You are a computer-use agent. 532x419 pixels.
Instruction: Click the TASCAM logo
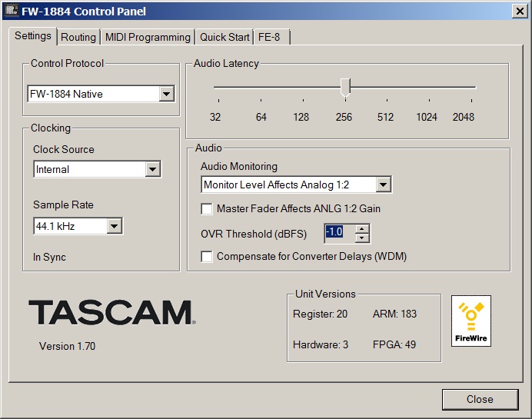112,312
